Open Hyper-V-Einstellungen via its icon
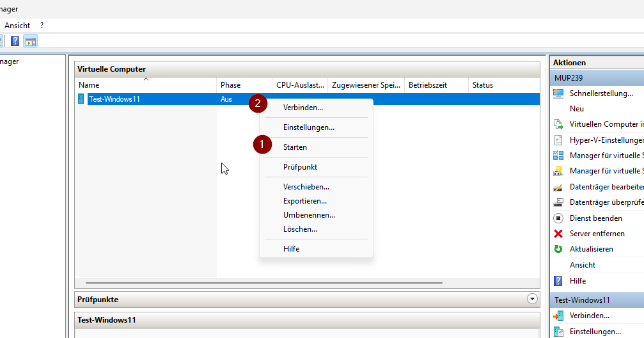The image size is (644, 338). coord(558,140)
